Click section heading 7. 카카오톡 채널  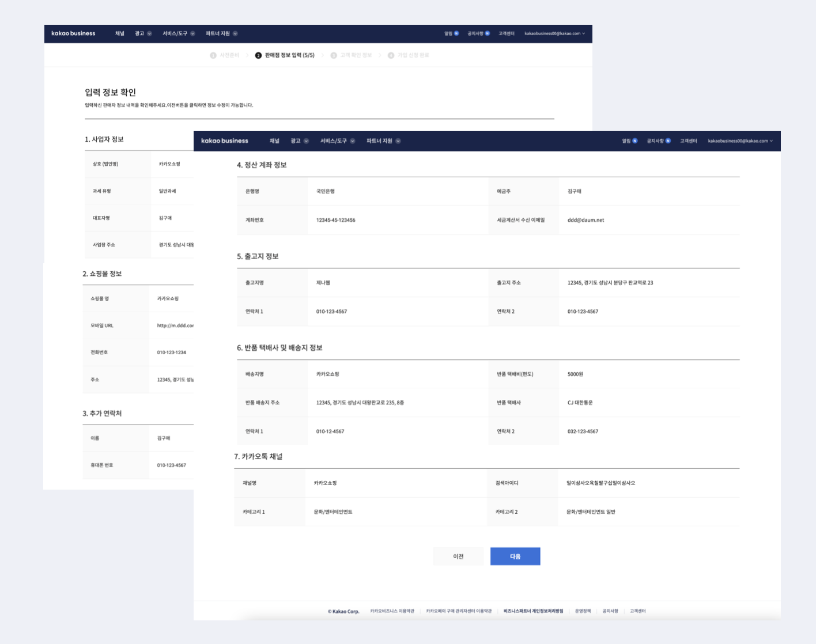click(x=258, y=456)
